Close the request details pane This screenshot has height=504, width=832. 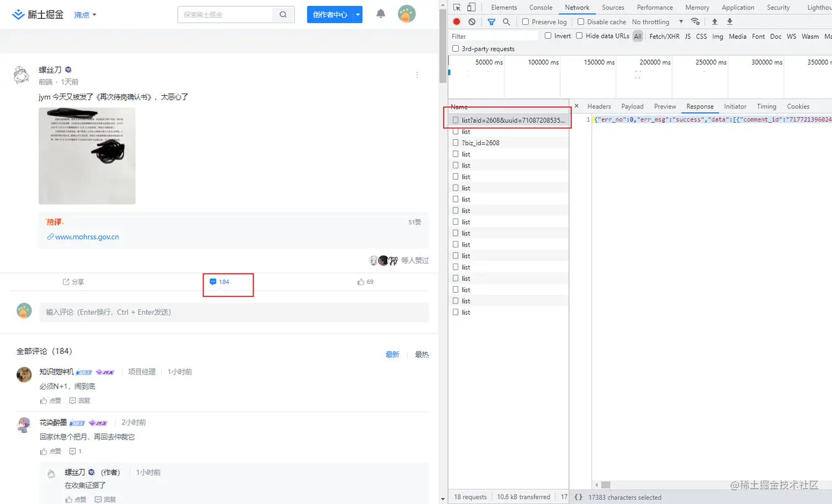coord(577,106)
